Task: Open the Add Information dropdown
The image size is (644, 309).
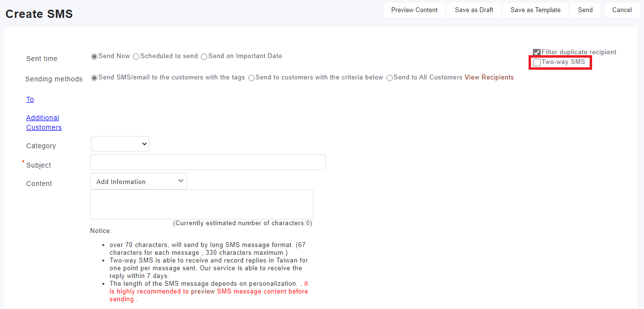Action: point(139,182)
